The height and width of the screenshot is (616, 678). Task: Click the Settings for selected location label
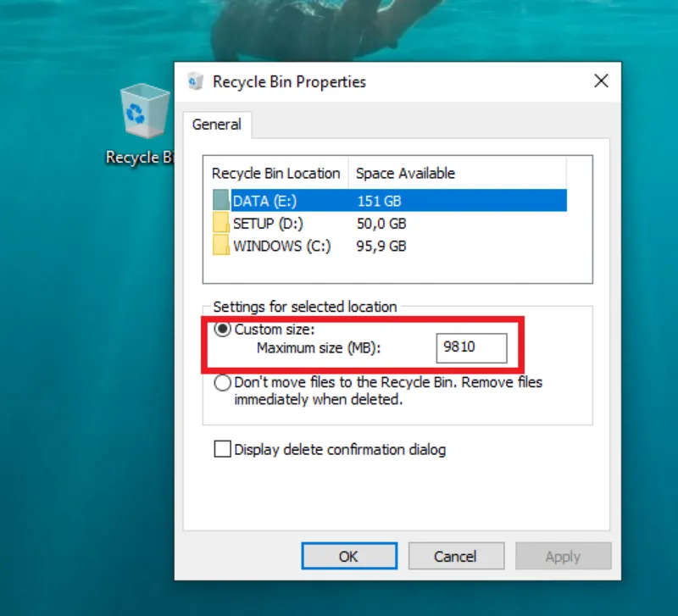305,307
